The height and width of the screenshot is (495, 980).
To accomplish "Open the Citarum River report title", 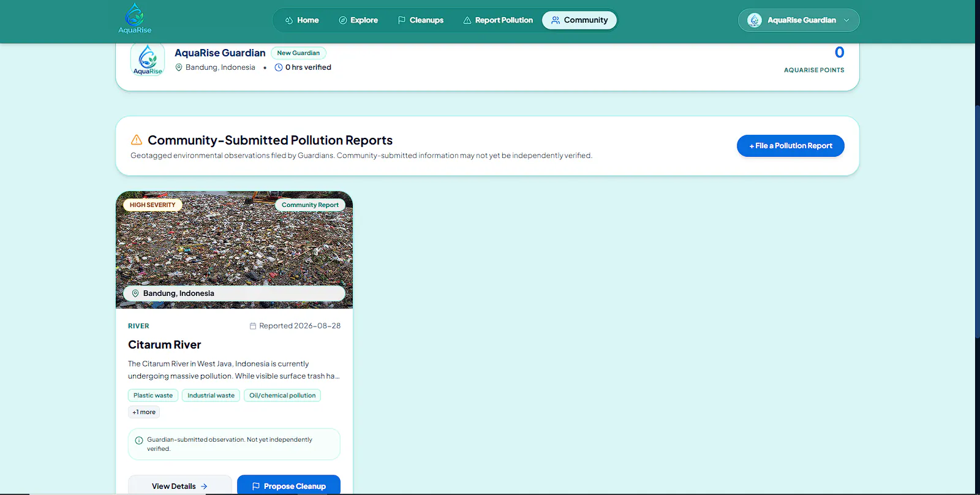I will click(164, 345).
